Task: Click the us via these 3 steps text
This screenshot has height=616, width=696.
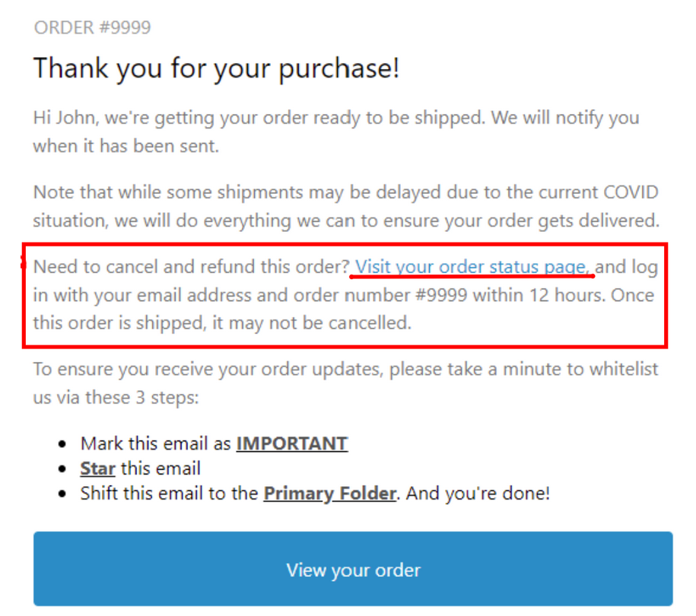Action: [116, 398]
